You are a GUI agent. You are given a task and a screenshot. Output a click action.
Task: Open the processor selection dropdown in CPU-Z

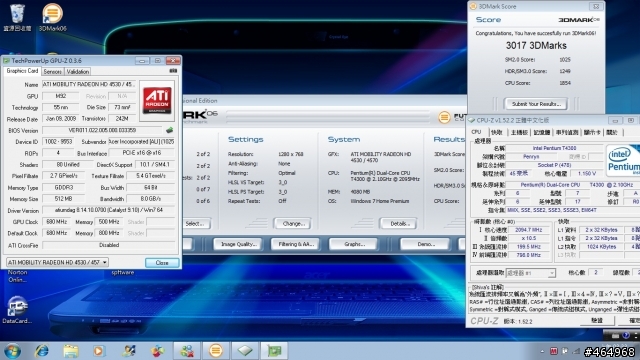(x=531, y=273)
